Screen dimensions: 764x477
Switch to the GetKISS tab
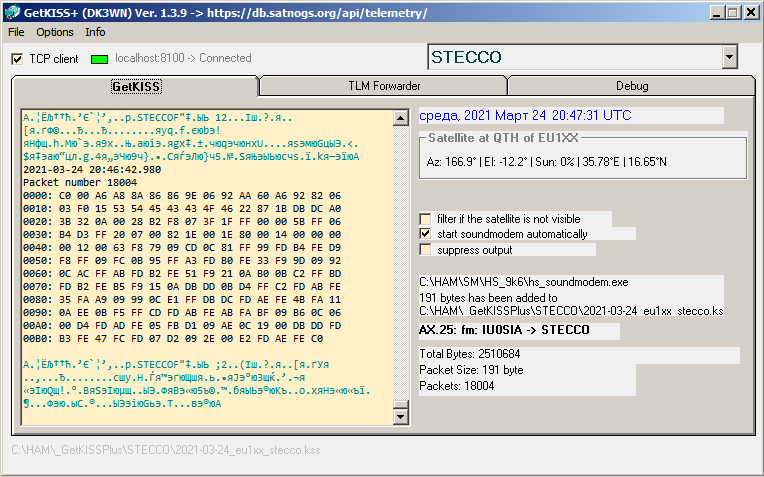tap(136, 87)
